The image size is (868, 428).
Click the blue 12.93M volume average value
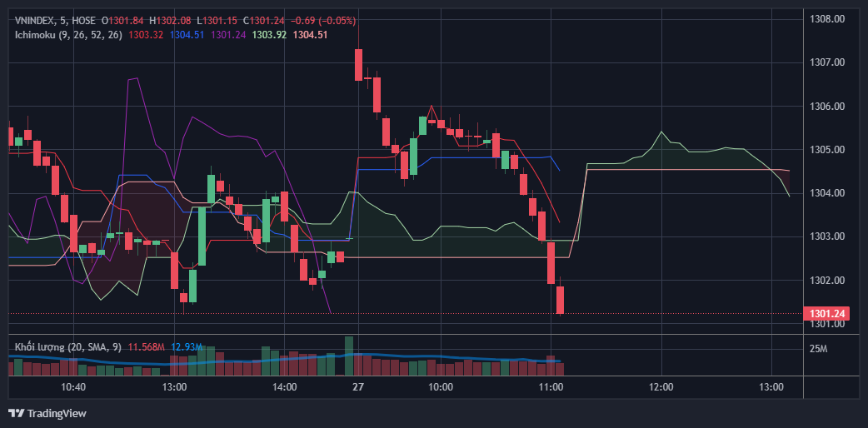point(187,346)
